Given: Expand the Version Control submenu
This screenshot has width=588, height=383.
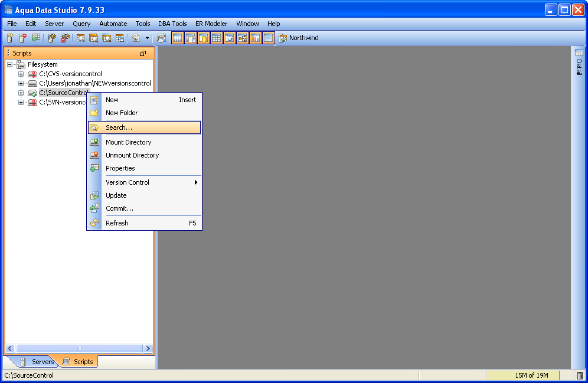Looking at the screenshot, I should pos(145,182).
